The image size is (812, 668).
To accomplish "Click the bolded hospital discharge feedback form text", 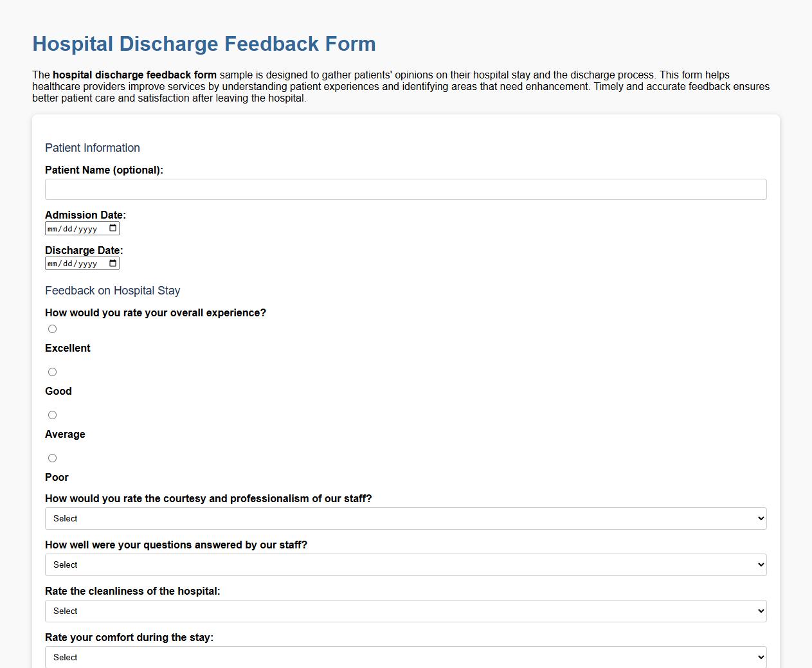I will pyautogui.click(x=134, y=75).
